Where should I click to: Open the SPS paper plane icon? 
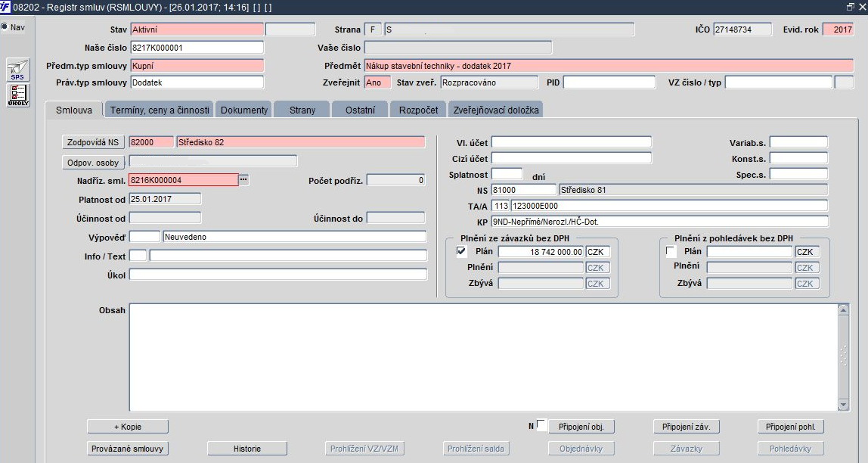pyautogui.click(x=17, y=70)
